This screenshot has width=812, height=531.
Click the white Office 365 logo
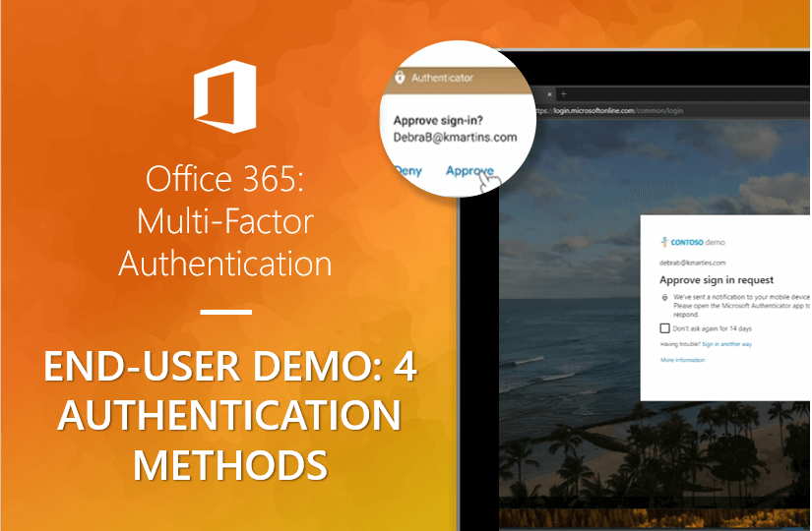(x=225, y=96)
